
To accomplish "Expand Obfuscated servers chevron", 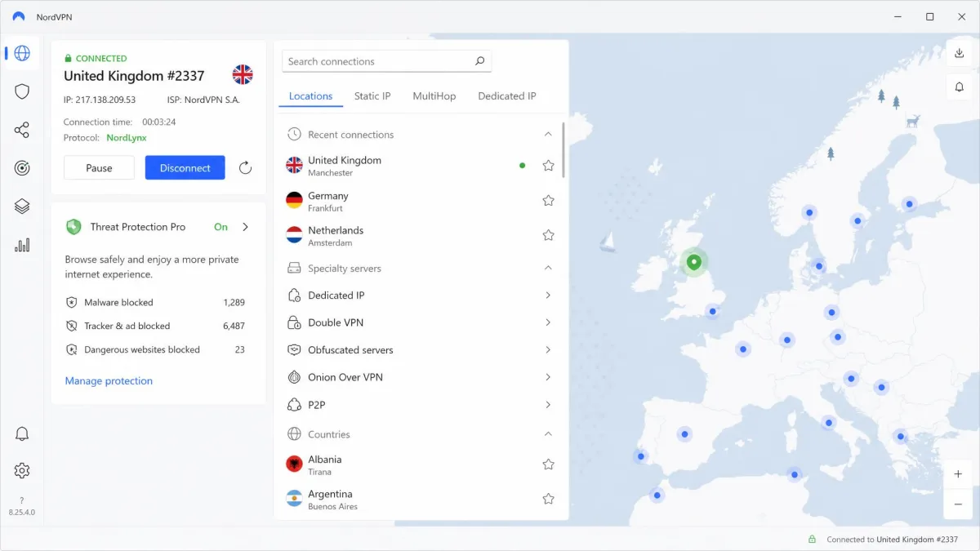I will (548, 350).
